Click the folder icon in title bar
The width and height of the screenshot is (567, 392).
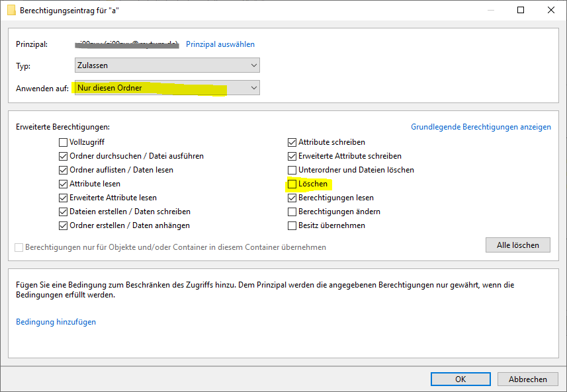(11, 11)
